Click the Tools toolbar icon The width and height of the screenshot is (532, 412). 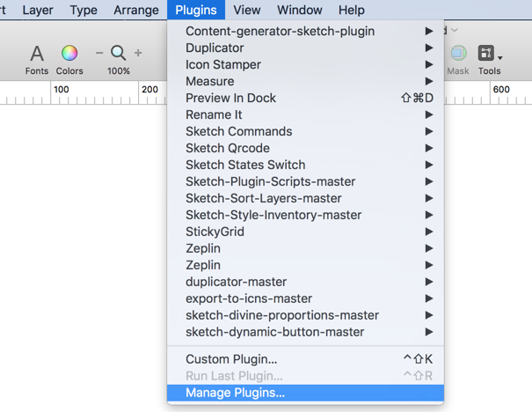[x=486, y=53]
